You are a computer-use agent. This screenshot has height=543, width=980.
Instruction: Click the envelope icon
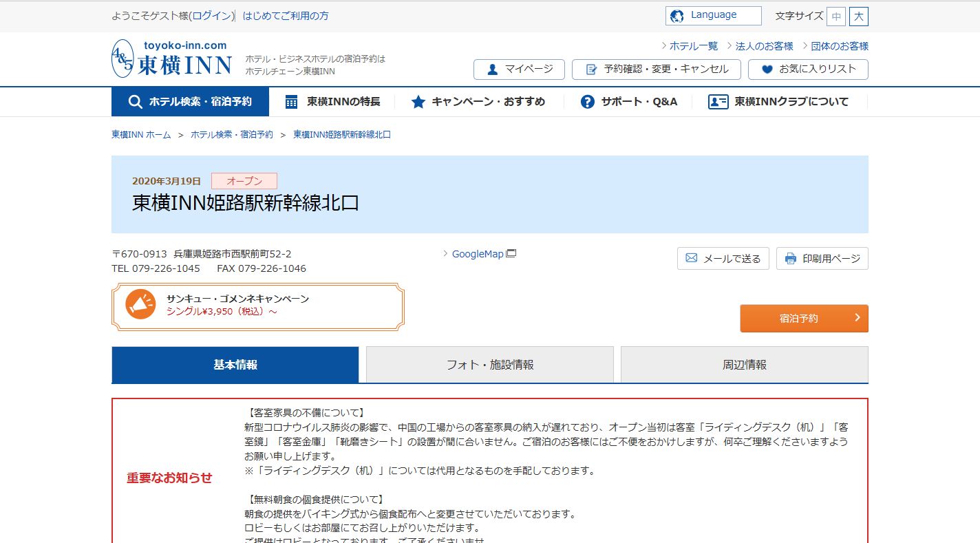[x=692, y=259]
